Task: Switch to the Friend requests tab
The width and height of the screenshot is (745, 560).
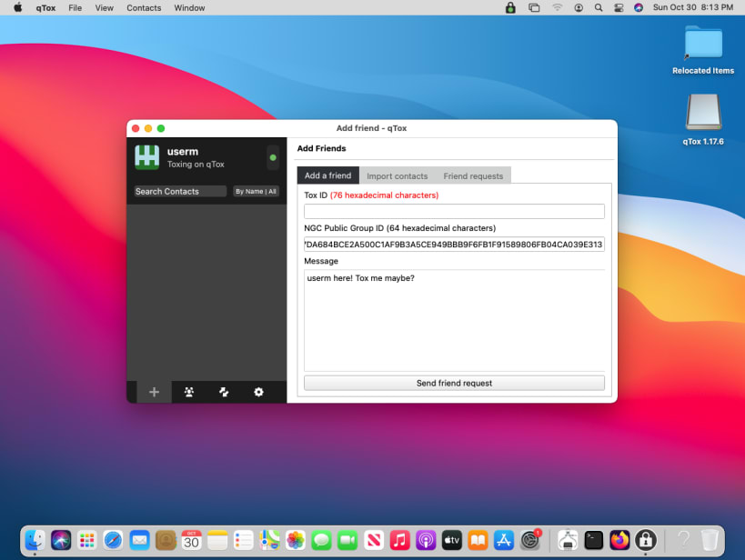Action: tap(473, 175)
